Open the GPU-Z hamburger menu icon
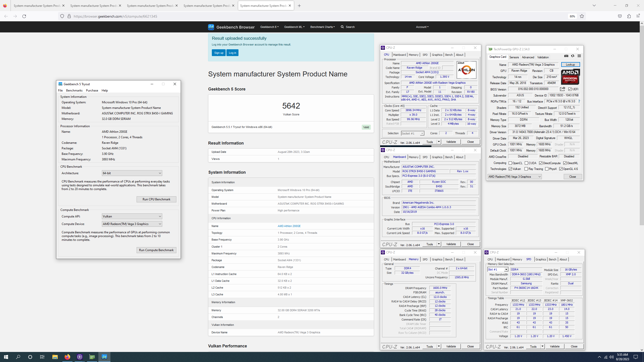Screen dimensions: 644x362 579,56
